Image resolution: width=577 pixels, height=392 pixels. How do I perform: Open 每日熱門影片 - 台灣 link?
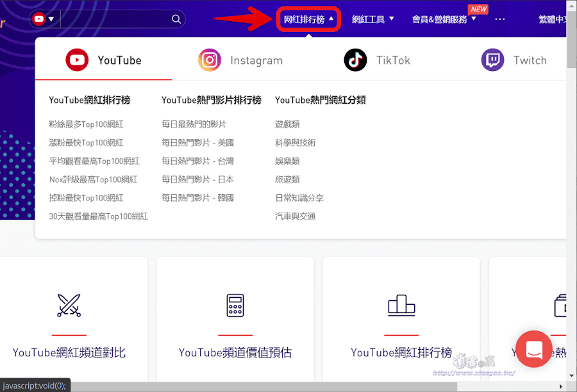click(197, 161)
